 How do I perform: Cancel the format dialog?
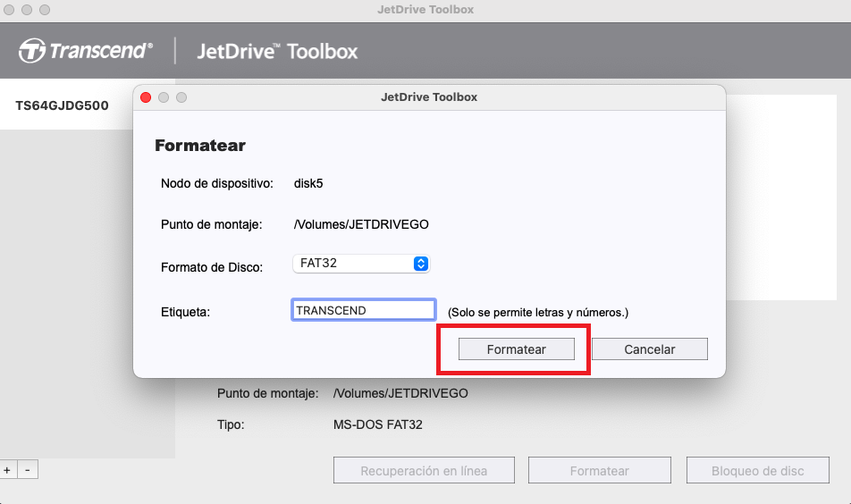[x=650, y=349]
